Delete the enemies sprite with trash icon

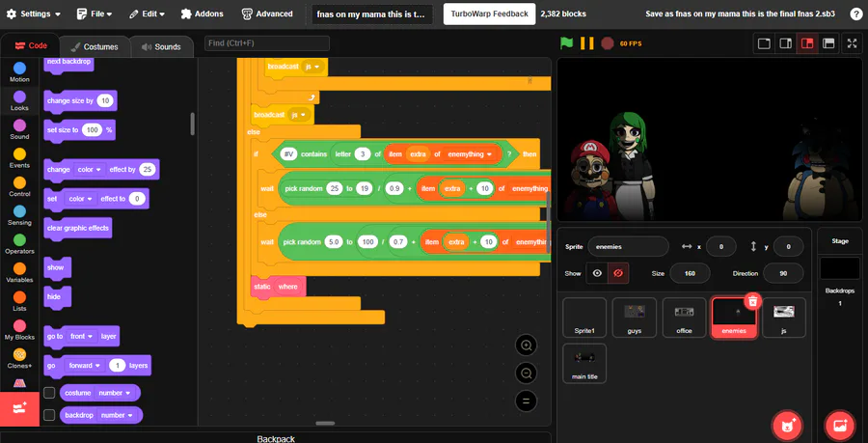point(752,301)
